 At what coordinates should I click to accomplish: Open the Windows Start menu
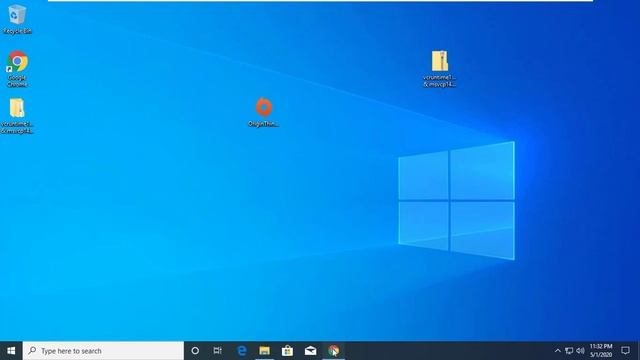11,351
